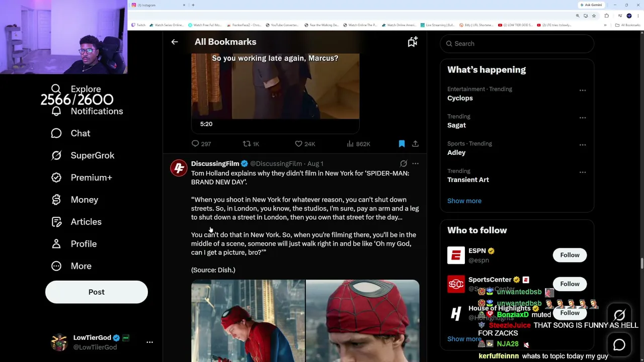Screen dimensions: 644x362
Task: Open Spider-Man suit image on left
Action: coord(248,321)
